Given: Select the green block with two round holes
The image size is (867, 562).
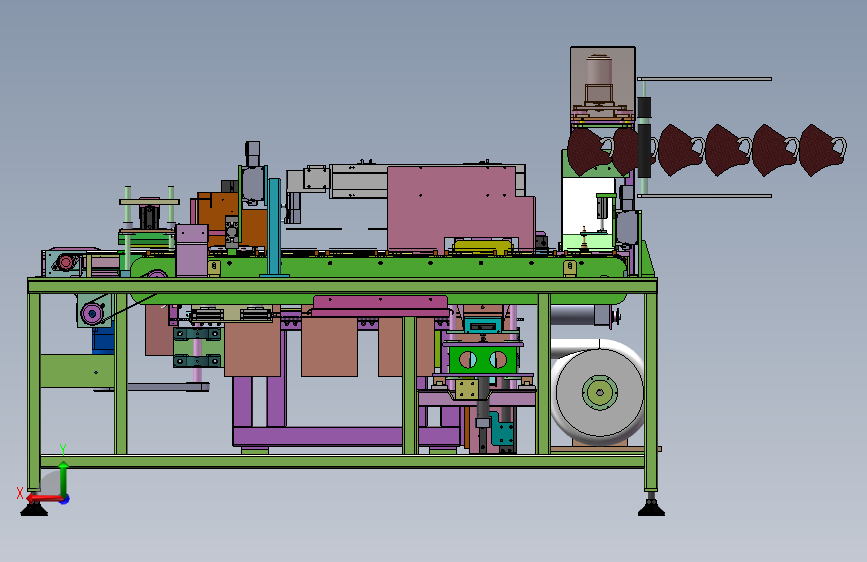Looking at the screenshot, I should click(x=483, y=360).
